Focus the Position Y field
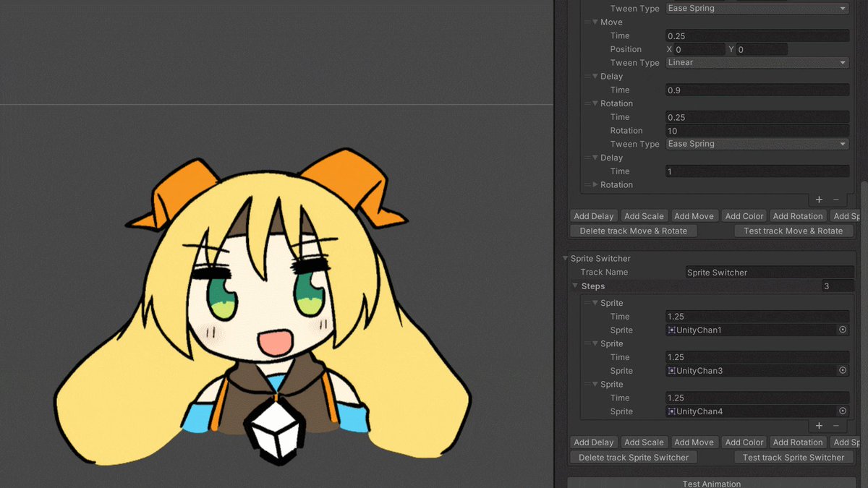The height and width of the screenshot is (488, 868). click(762, 49)
